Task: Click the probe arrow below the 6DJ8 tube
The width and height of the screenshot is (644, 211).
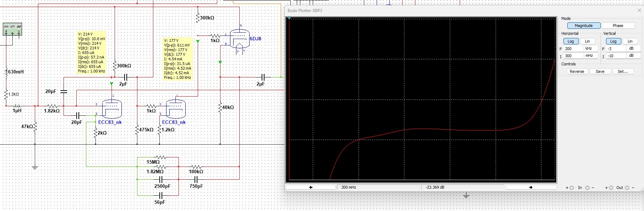Action: pos(220,63)
